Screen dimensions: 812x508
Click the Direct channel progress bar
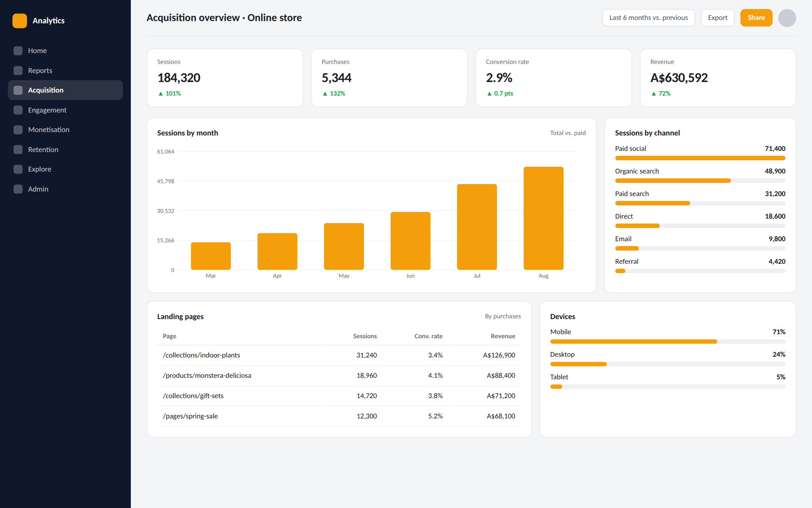point(700,226)
